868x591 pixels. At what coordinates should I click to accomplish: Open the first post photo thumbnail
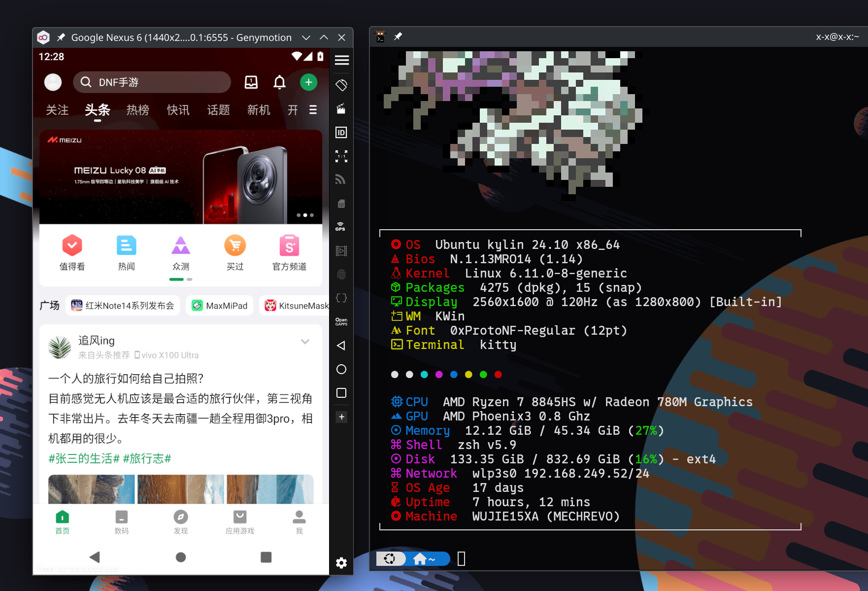point(92,489)
